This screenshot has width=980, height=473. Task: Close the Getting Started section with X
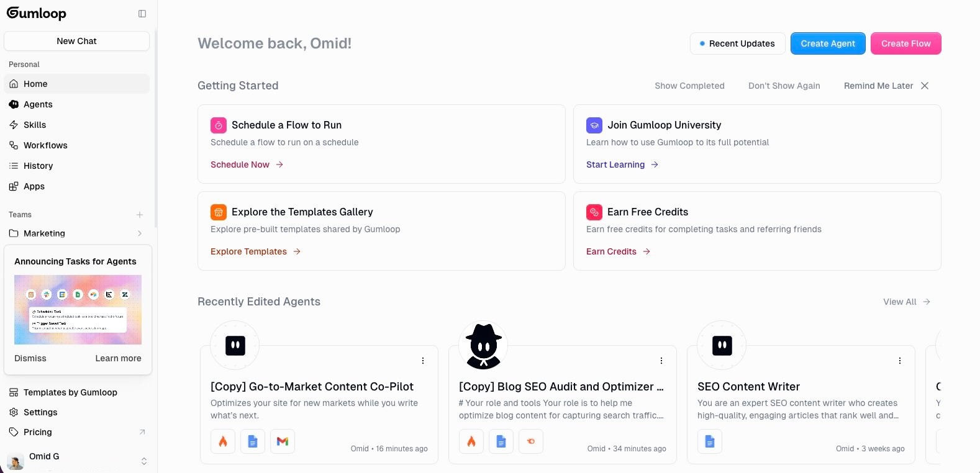(925, 86)
